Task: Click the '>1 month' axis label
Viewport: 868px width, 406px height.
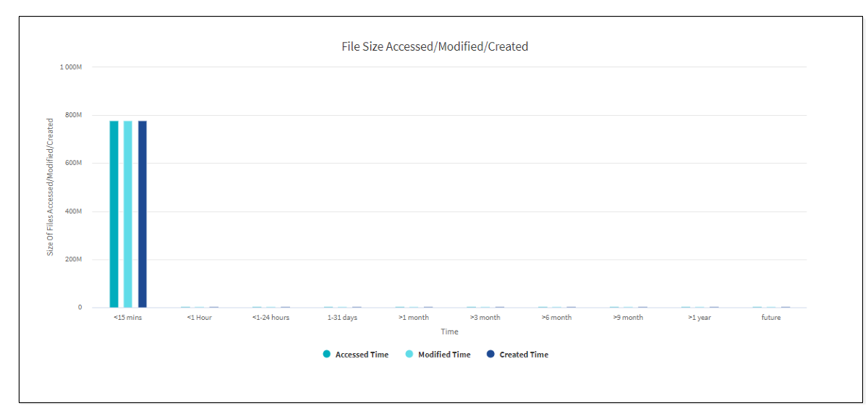Action: coord(414,318)
